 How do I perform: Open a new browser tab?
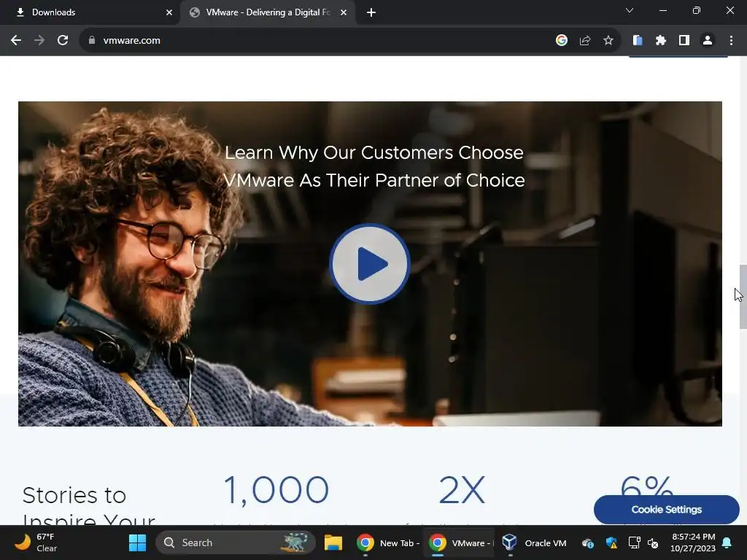click(x=371, y=12)
